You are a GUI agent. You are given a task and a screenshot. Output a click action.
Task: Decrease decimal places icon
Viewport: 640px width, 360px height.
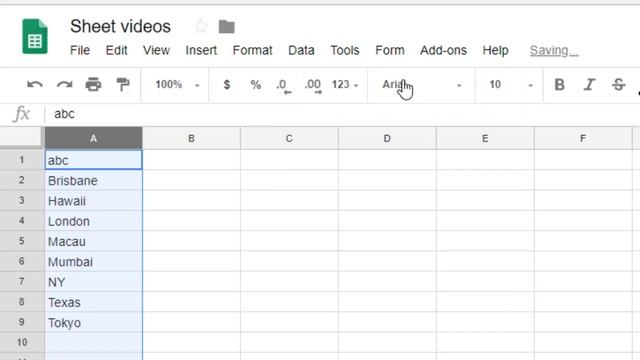(x=283, y=86)
